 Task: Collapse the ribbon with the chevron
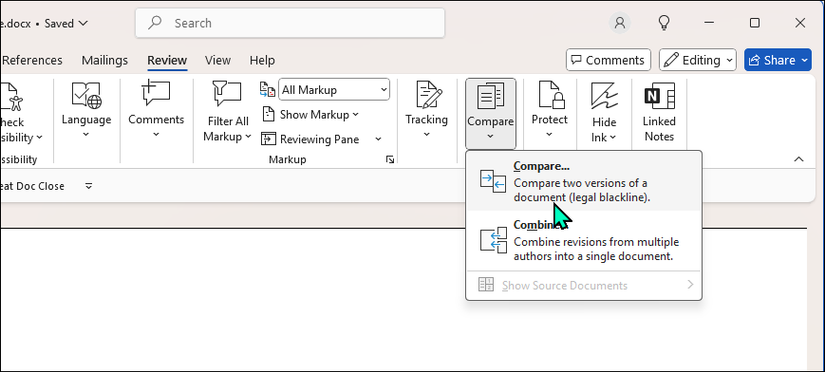point(799,159)
